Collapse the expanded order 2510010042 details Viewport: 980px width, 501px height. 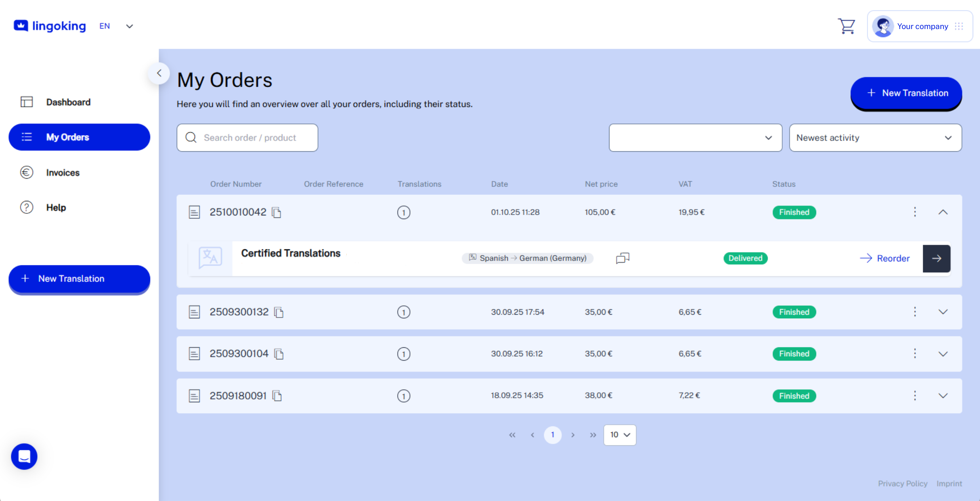(943, 212)
